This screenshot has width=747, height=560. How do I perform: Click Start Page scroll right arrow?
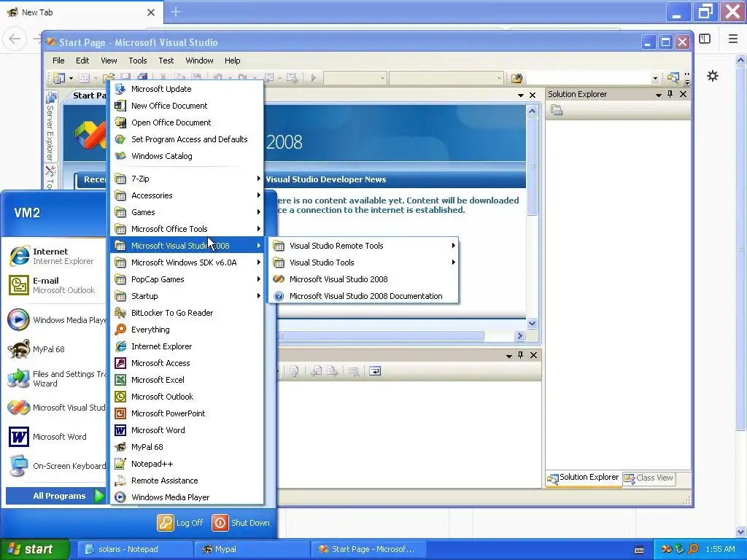click(519, 336)
